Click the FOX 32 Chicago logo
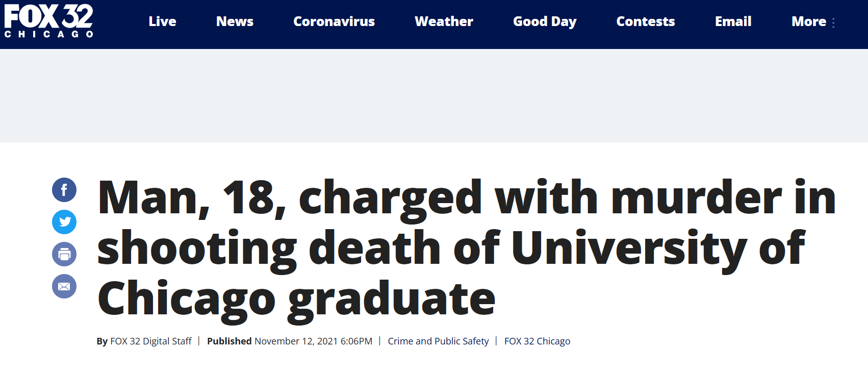This screenshot has height=372, width=868. tap(49, 21)
